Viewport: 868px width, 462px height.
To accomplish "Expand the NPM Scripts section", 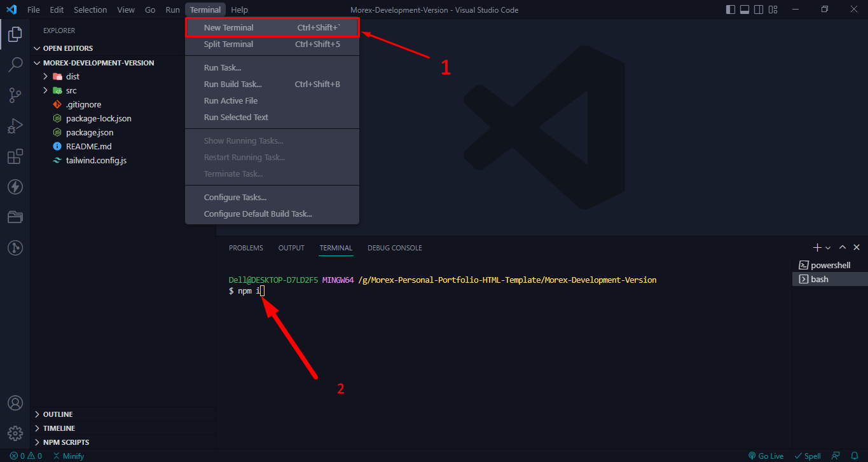I will point(124,442).
